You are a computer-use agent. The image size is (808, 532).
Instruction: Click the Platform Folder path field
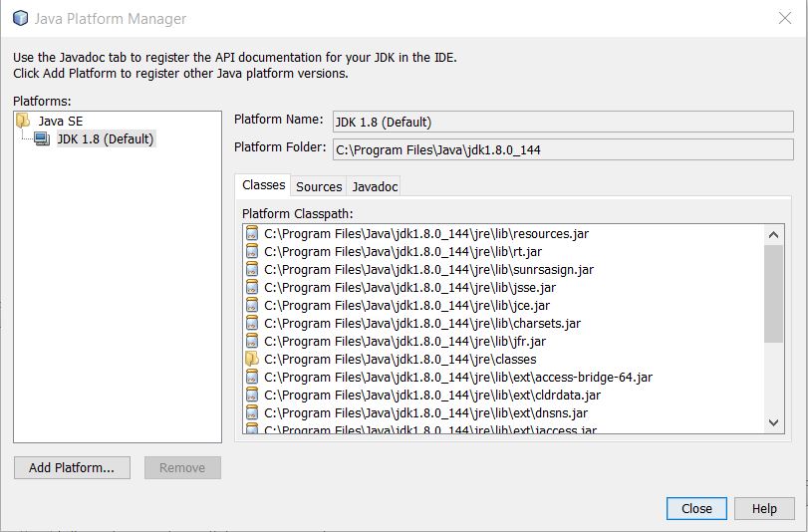[x=563, y=149]
